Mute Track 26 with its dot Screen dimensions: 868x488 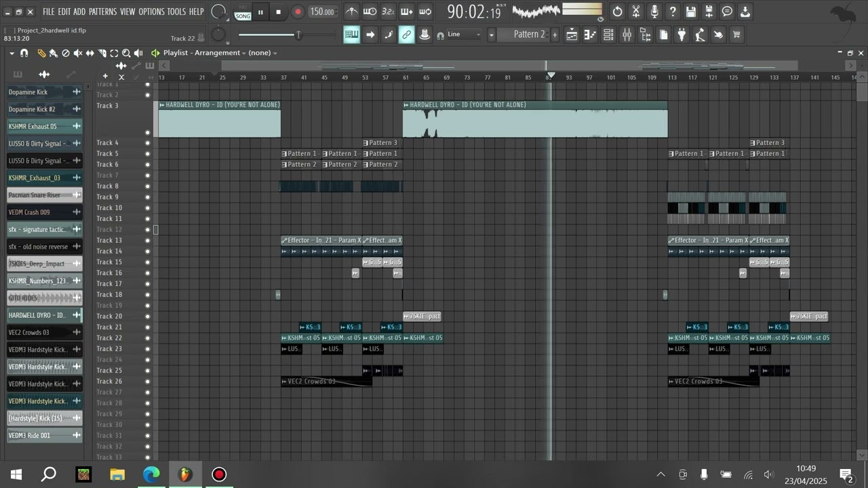pyautogui.click(x=148, y=382)
